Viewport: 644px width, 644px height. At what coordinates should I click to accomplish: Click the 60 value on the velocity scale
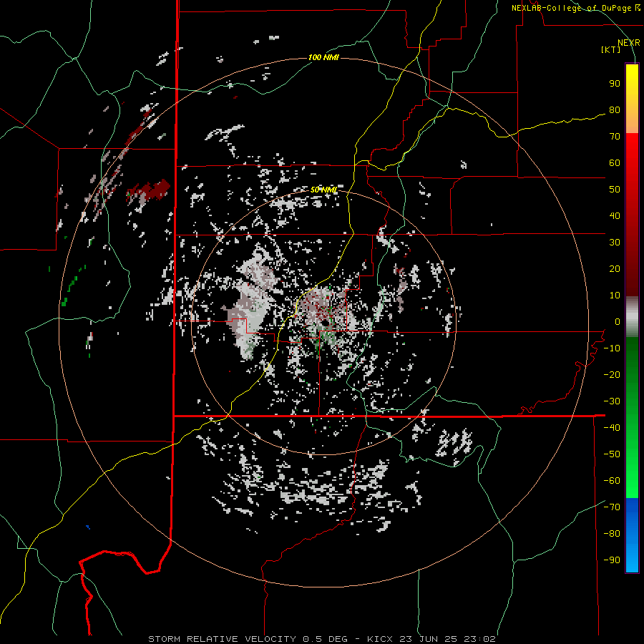tap(615, 163)
